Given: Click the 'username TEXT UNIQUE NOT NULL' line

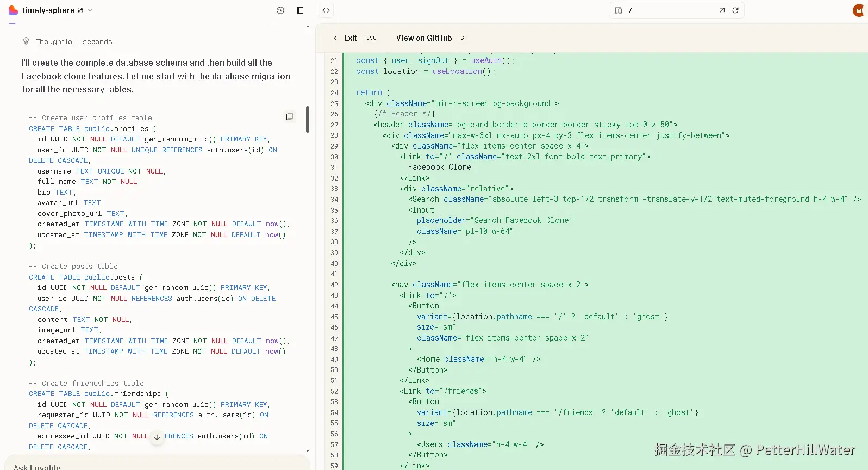Looking at the screenshot, I should [102, 171].
